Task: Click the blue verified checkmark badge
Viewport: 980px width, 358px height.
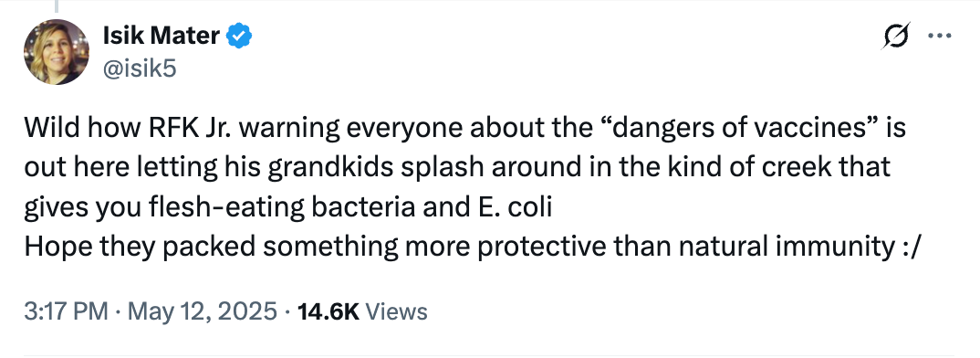Action: 239,36
